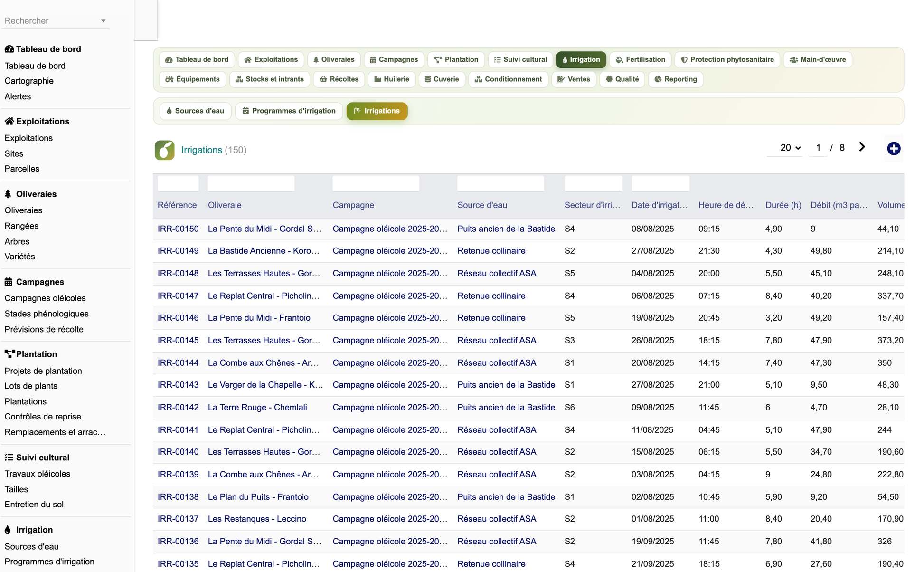Open Alertes in the sidebar
The height and width of the screenshot is (572, 924).
(18, 96)
